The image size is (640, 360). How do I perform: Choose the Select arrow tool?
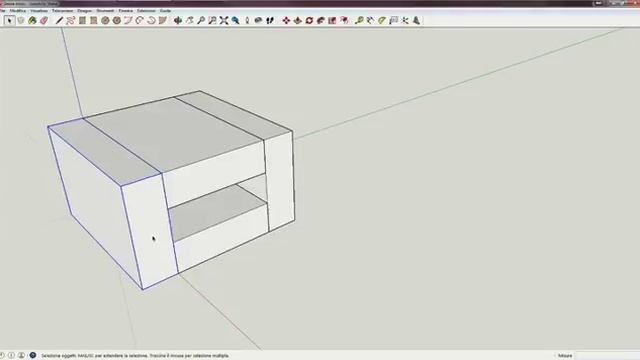pyautogui.click(x=9, y=20)
